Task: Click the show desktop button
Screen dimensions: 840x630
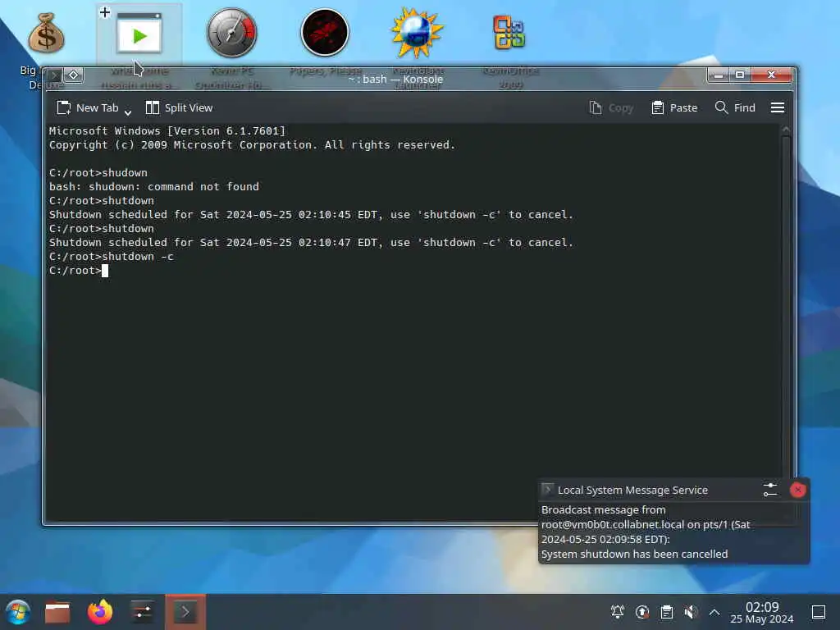Action: [x=819, y=612]
